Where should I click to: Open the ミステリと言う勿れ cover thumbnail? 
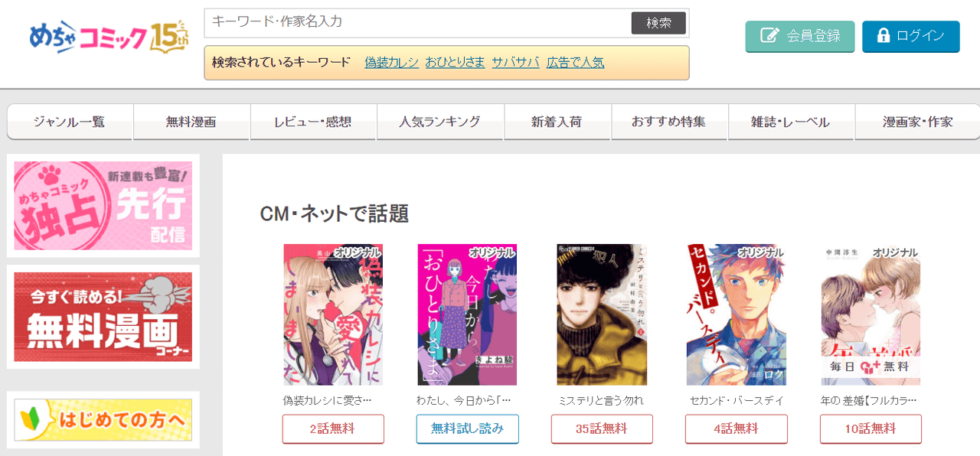coord(602,314)
